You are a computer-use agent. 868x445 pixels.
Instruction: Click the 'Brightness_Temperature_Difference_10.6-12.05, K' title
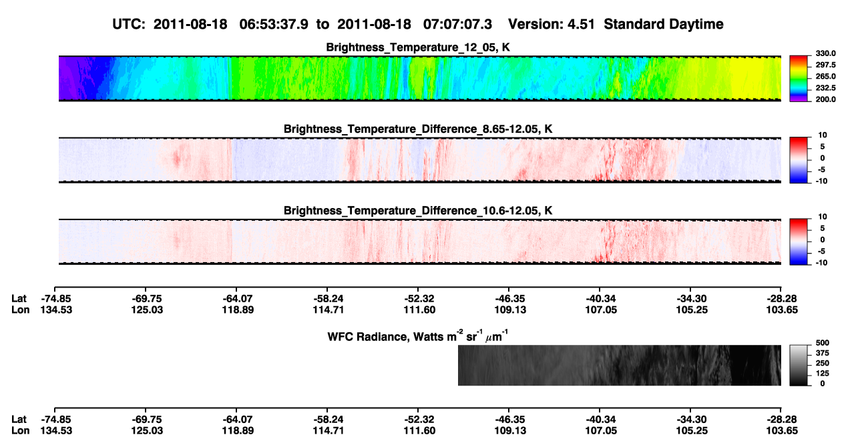(x=418, y=210)
